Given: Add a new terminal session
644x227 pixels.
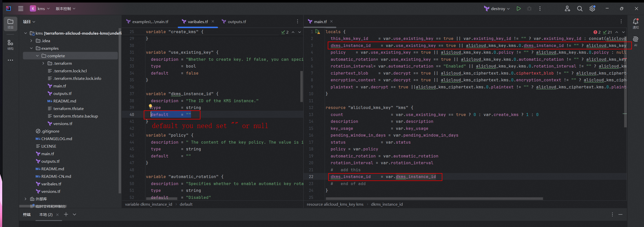Looking at the screenshot, I should pyautogui.click(x=66, y=214).
